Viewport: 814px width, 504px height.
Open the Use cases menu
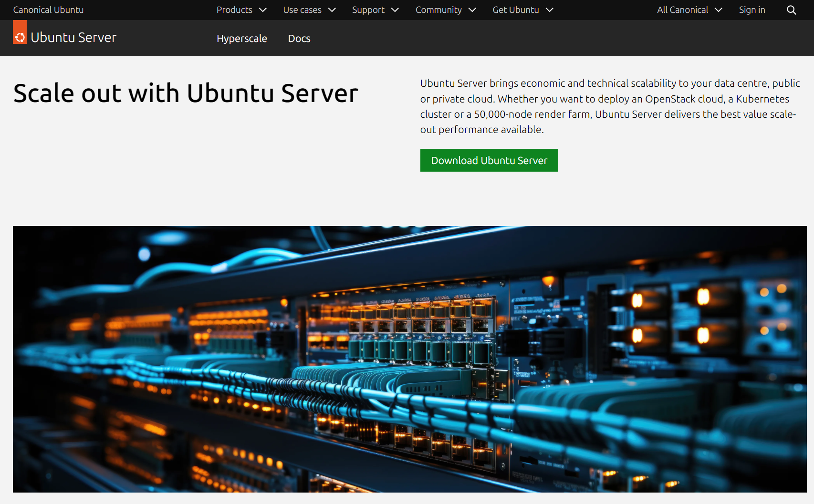coord(309,10)
